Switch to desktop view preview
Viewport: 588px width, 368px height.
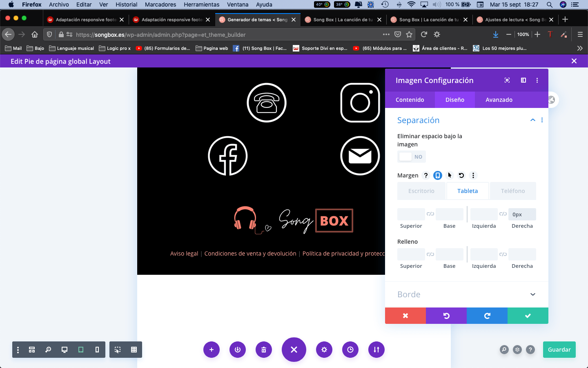point(65,350)
